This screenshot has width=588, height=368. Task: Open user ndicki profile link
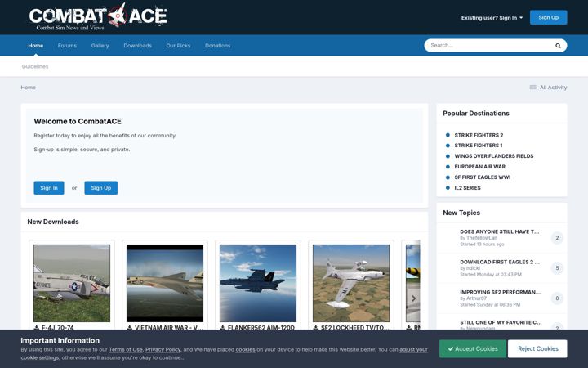tap(473, 268)
